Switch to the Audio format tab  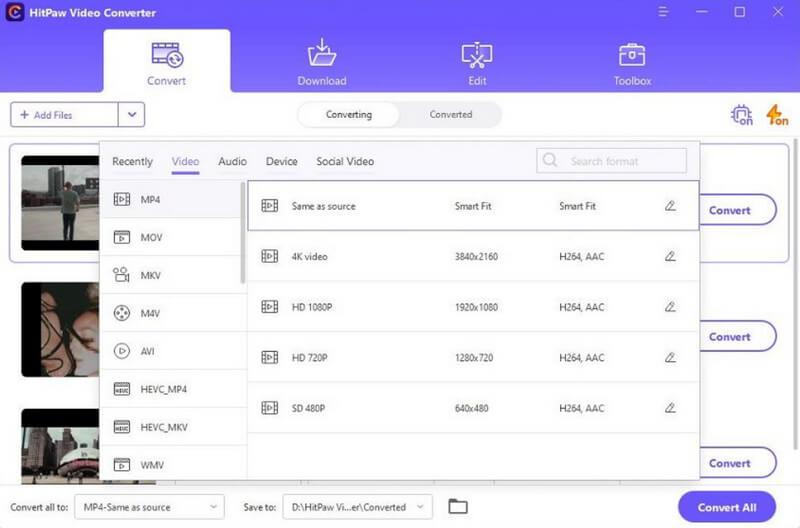232,162
